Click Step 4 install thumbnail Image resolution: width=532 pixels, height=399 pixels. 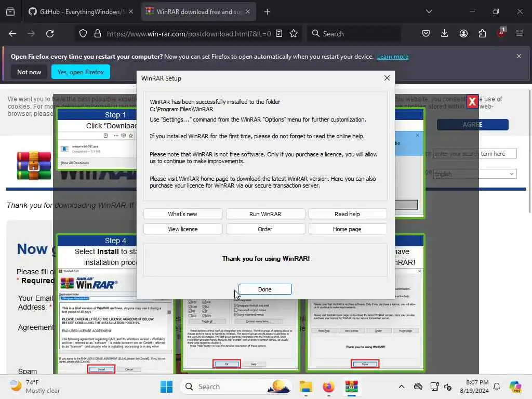click(115, 303)
